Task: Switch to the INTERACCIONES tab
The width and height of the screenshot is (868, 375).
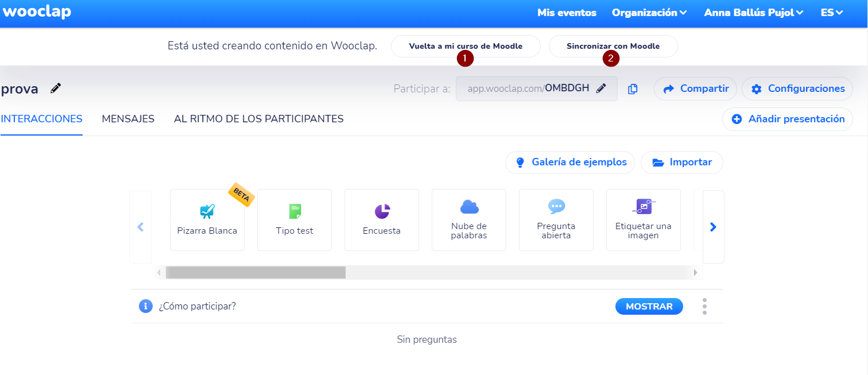Action: click(41, 119)
